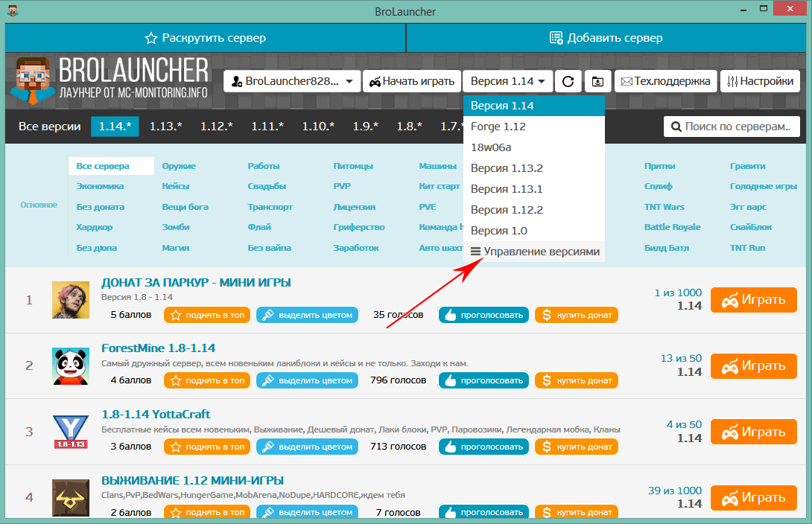The height and width of the screenshot is (524, 812).
Task: Select Все версии filter tab
Action: 49,127
